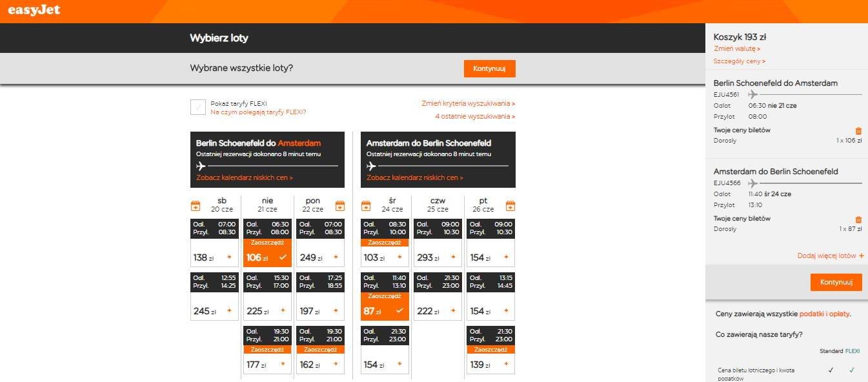Show later outbound dates after pon 22 cze
868x382 pixels.
pos(339,206)
